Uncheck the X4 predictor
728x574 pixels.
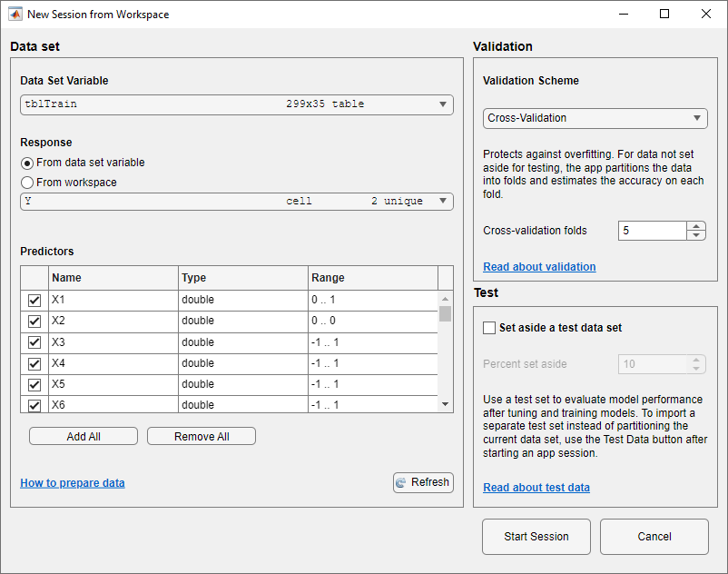pyautogui.click(x=34, y=363)
